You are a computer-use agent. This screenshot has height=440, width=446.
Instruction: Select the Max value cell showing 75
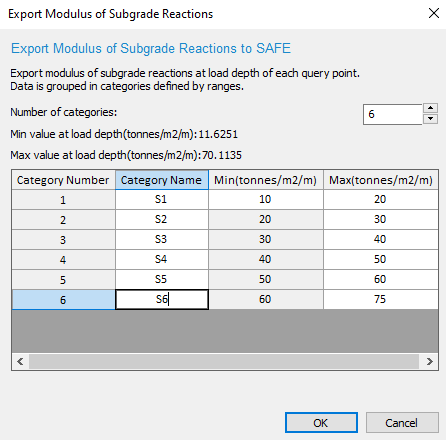coord(381,299)
